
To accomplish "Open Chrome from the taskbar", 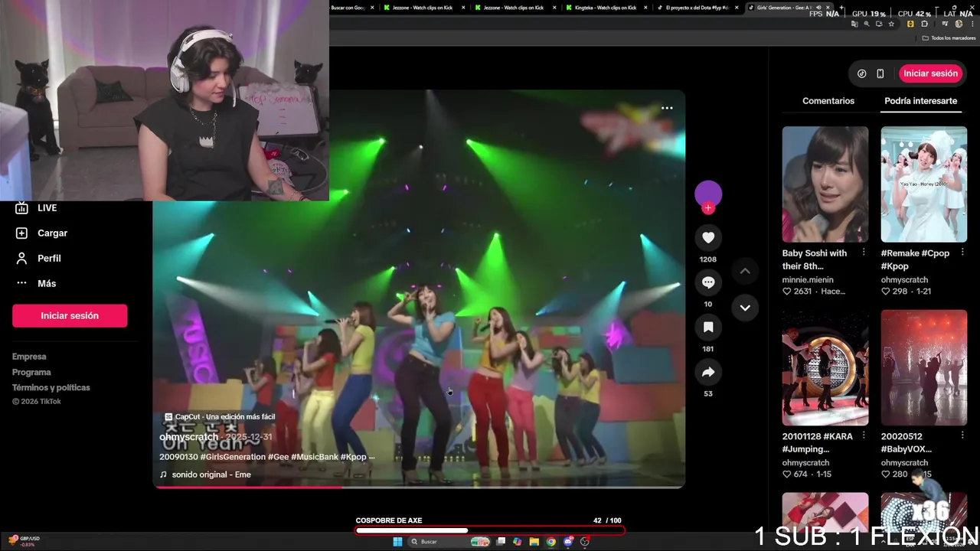I will (550, 542).
